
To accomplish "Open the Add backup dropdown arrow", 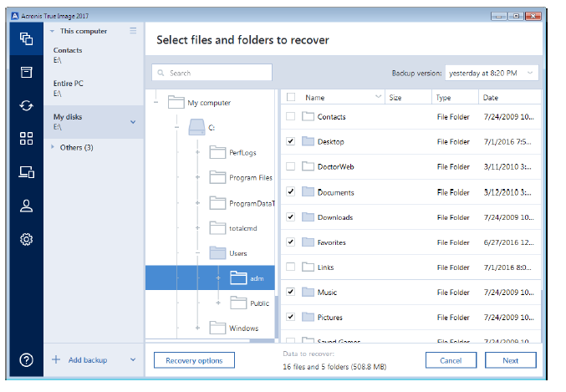I will [x=133, y=359].
